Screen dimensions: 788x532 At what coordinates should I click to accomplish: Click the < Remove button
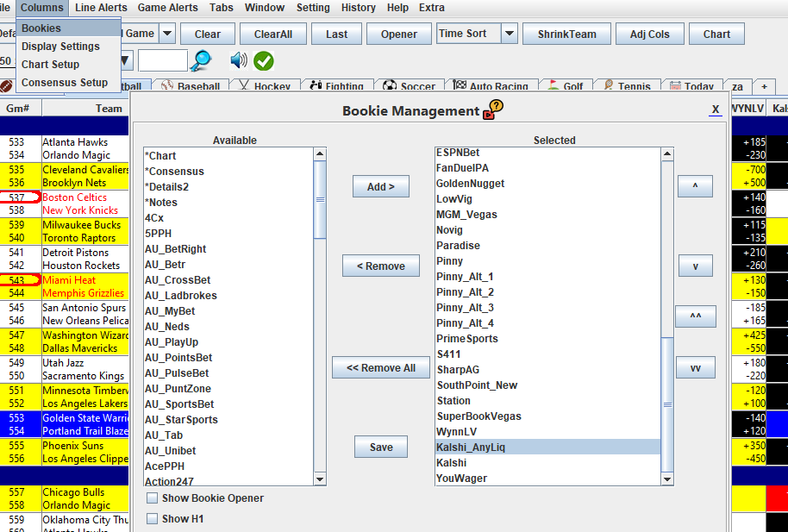point(381,266)
